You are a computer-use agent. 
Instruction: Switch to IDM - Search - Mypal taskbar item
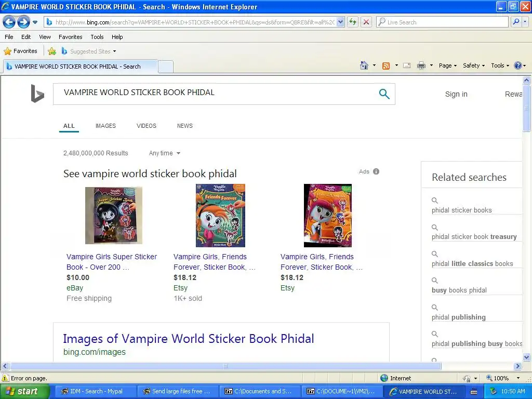click(96, 391)
